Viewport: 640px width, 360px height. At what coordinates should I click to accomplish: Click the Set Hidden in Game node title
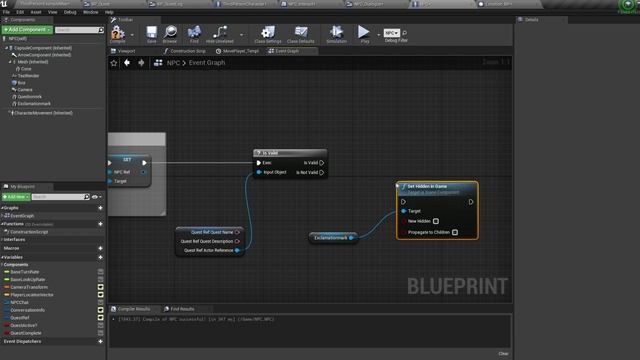pyautogui.click(x=427, y=186)
